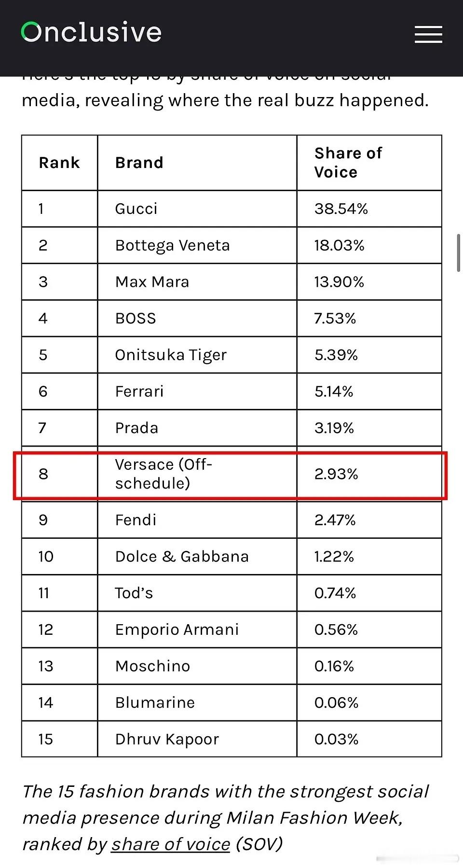The image size is (463, 868).
Task: Click the Dolce & Gabbana cell
Action: click(x=182, y=557)
